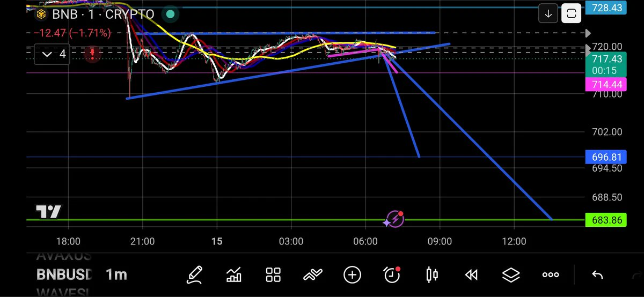
Task: Expand the indicator legend showing 4
Action: [52, 54]
